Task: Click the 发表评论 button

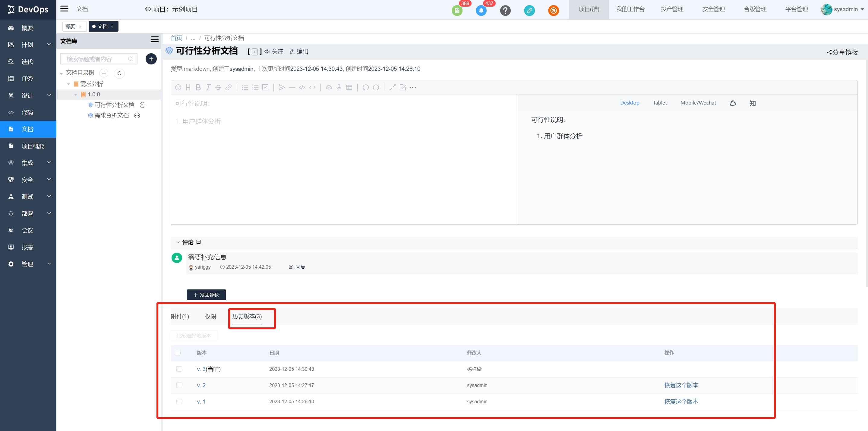Action: [206, 295]
